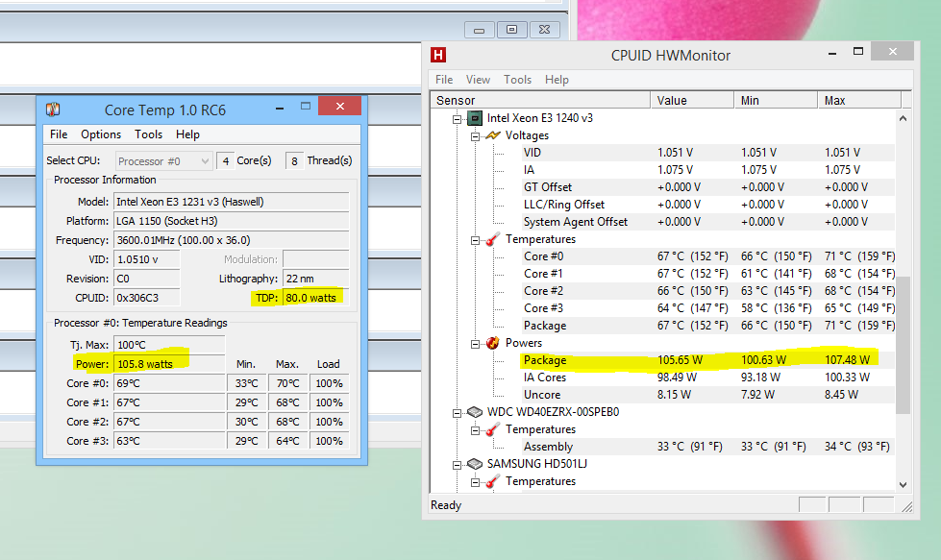
Task: Select the IA Cores power row
Action: pos(708,377)
